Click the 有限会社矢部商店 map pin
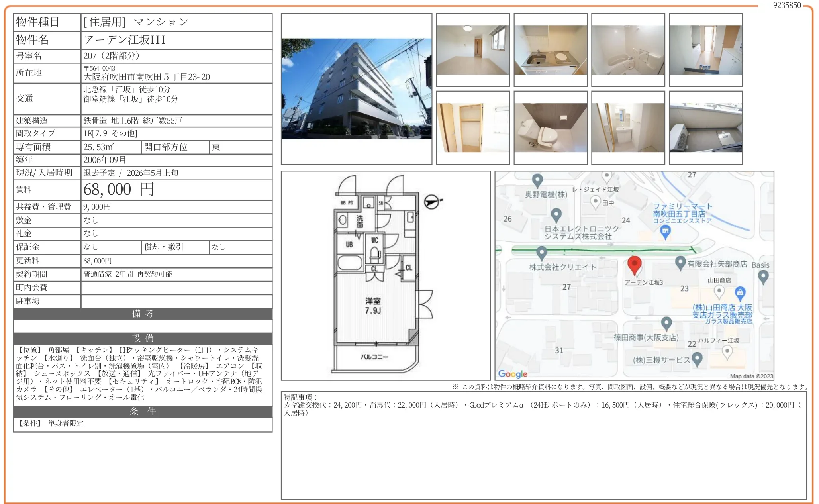This screenshot has width=819, height=504. 680,263
